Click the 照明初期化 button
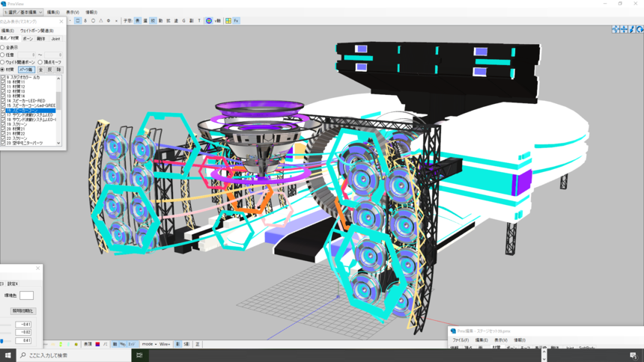The height and width of the screenshot is (362, 644). 22,310
